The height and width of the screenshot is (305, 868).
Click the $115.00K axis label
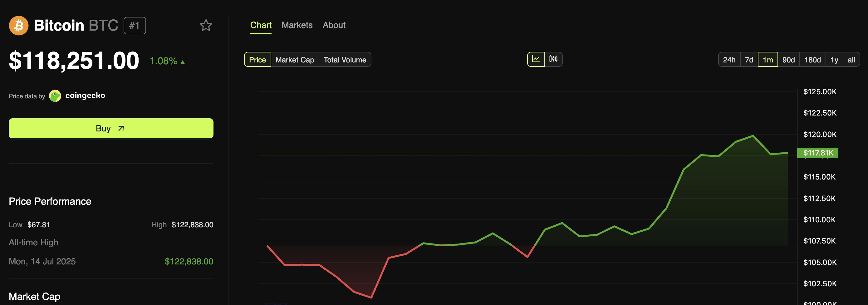[820, 177]
